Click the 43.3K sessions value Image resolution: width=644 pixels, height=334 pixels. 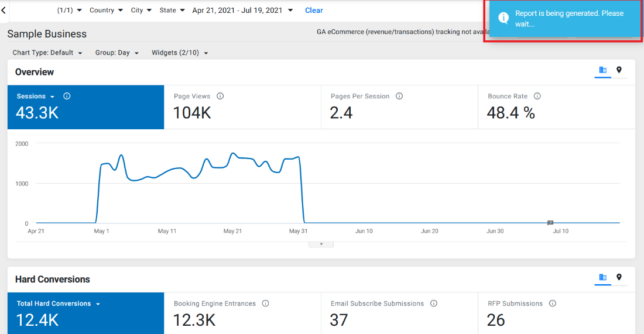[x=37, y=113]
